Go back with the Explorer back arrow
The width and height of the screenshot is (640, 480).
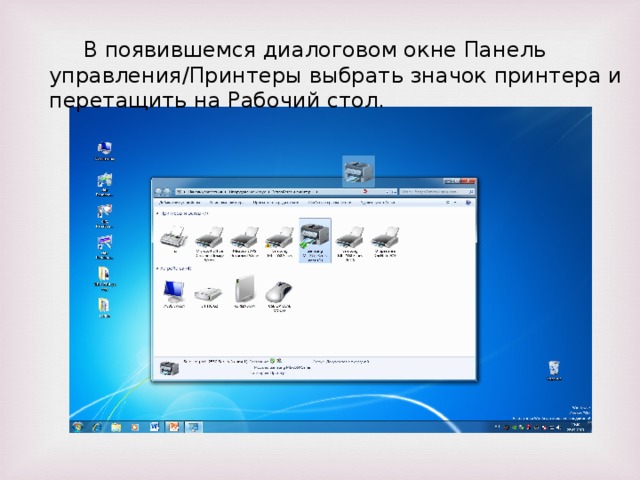159,191
